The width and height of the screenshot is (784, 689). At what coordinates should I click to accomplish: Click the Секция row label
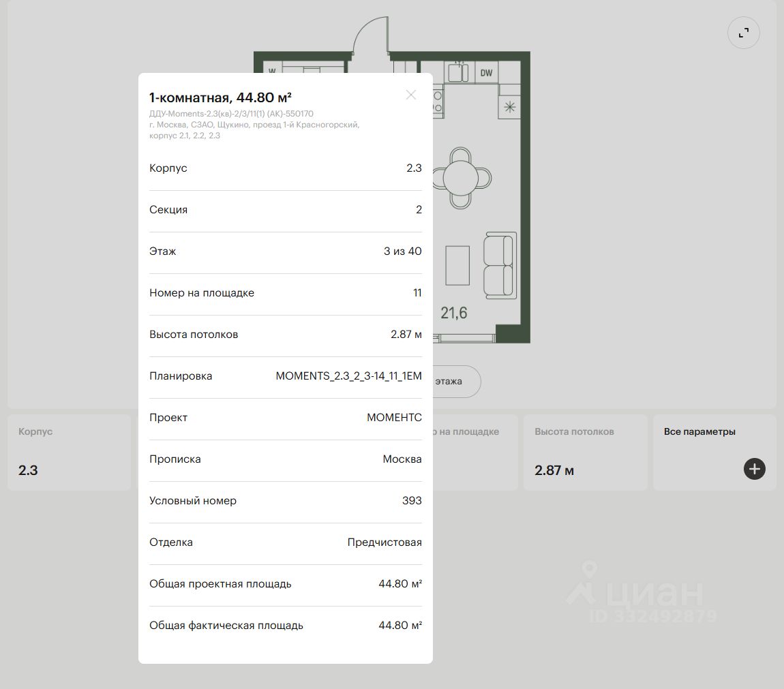point(168,209)
